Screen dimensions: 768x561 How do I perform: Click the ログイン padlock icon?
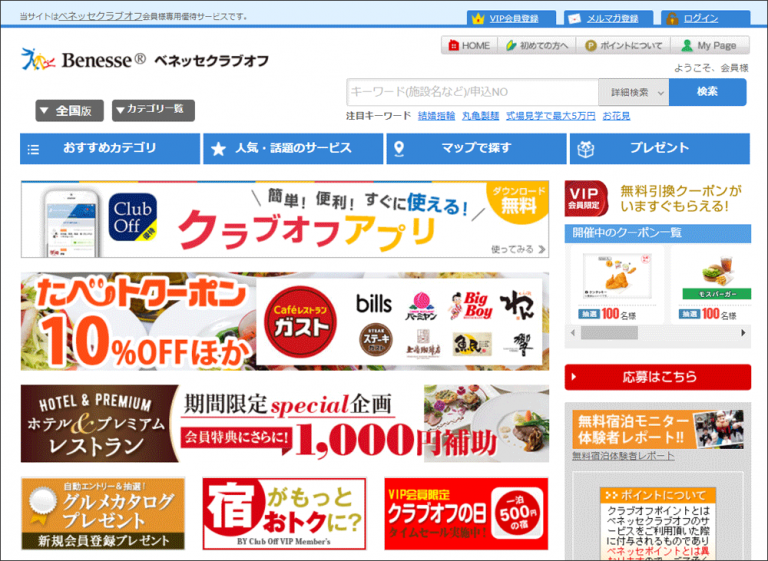pyautogui.click(x=672, y=19)
